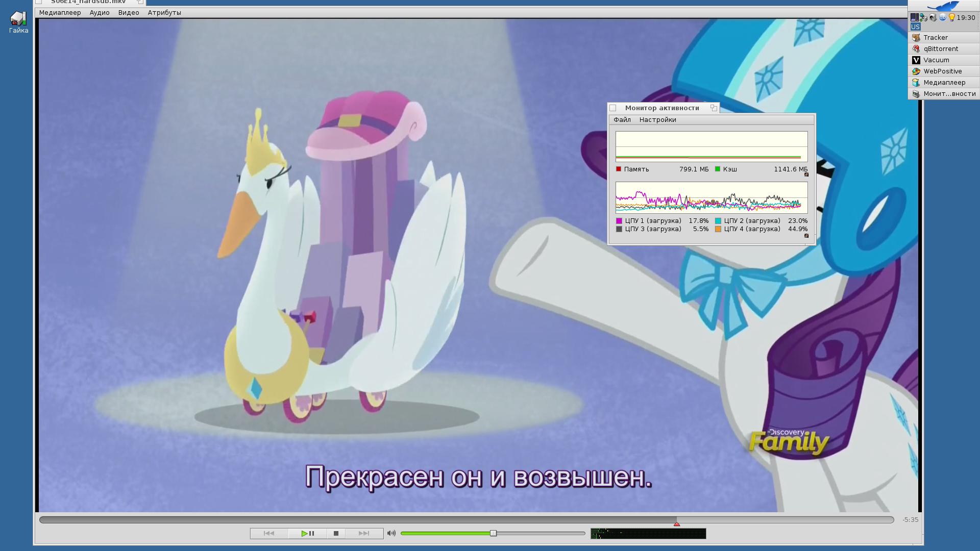The image size is (980, 551).
Task: Select the 17.8% CPU 1 value
Action: (699, 221)
